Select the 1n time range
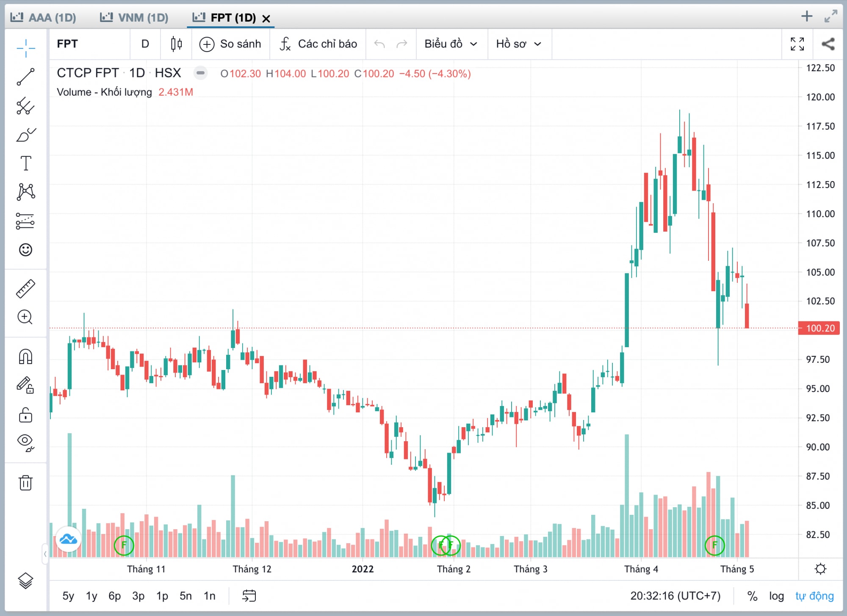 [209, 596]
